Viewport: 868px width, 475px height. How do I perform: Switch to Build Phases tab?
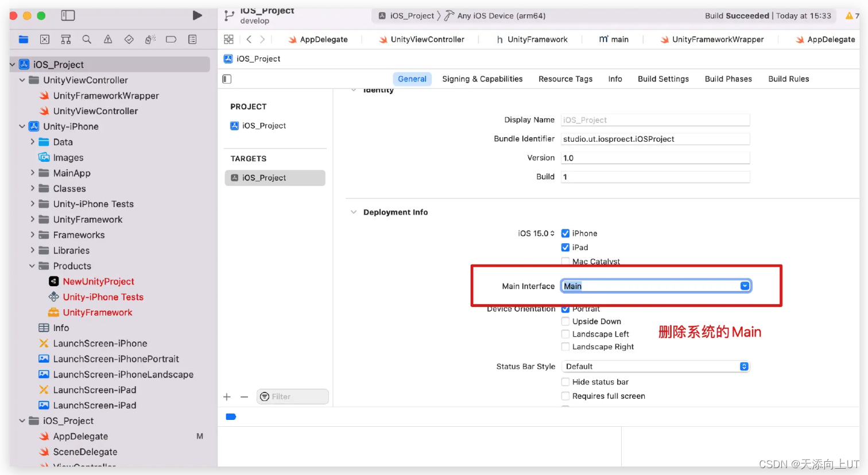pyautogui.click(x=728, y=79)
